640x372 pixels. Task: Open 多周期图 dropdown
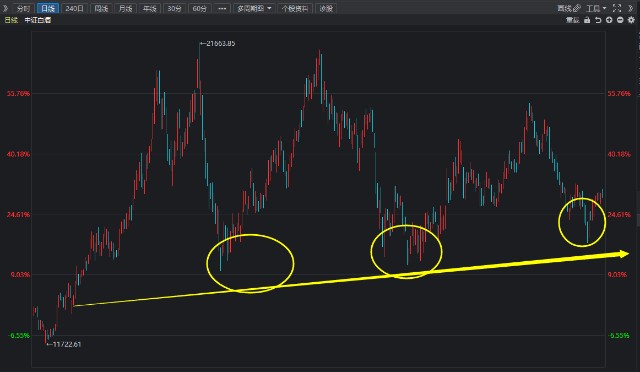tap(254, 8)
